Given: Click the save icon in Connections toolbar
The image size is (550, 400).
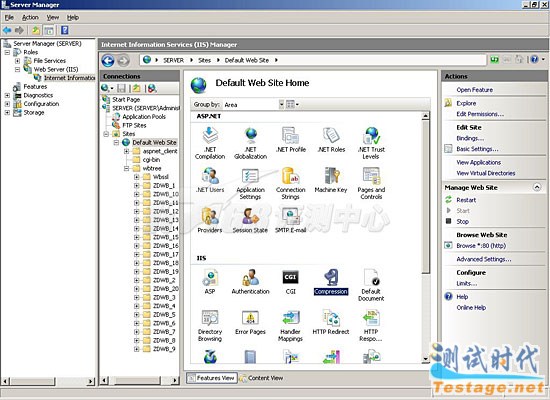Looking at the screenshot, I should pos(121,88).
